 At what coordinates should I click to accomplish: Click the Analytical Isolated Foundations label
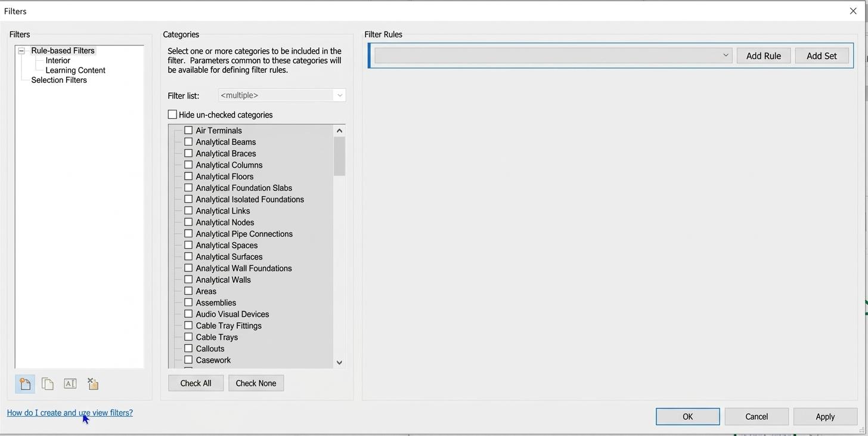pyautogui.click(x=250, y=199)
